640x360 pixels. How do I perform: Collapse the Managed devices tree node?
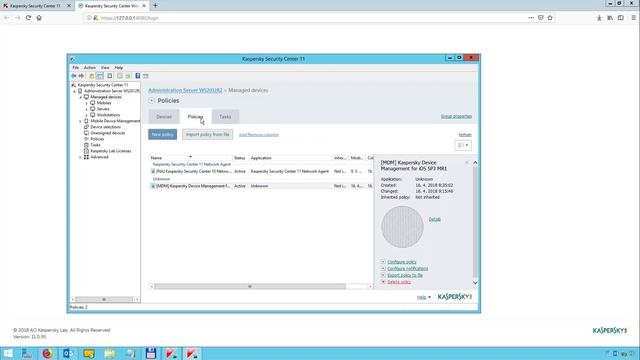pos(80,97)
